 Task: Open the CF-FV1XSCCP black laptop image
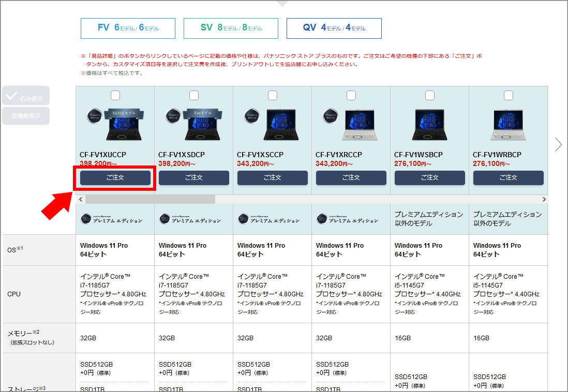point(281,125)
